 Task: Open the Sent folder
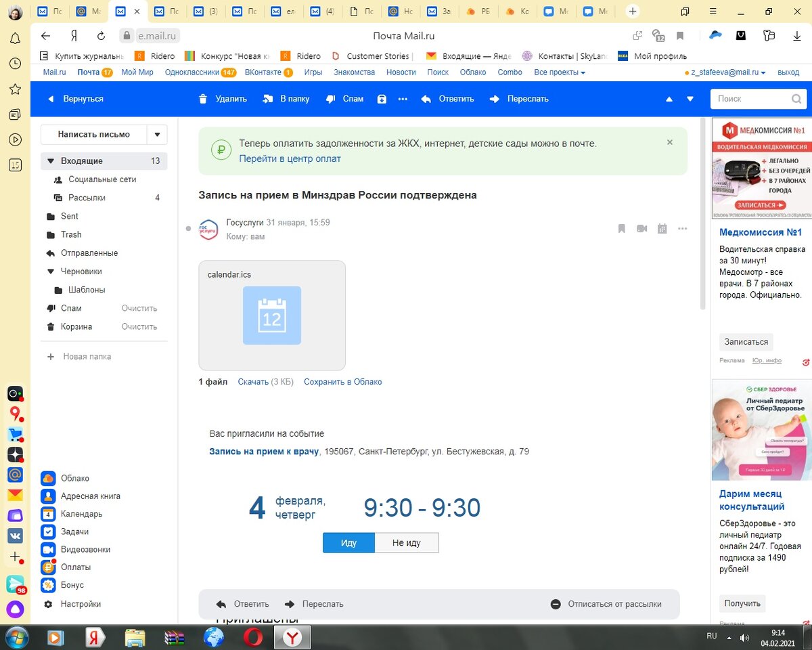[70, 216]
